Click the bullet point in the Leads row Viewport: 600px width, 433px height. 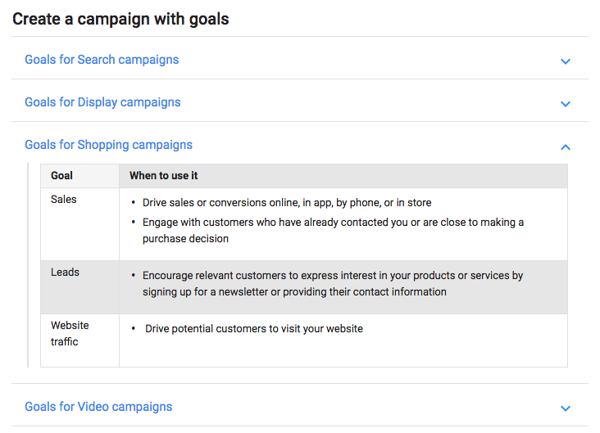click(134, 275)
